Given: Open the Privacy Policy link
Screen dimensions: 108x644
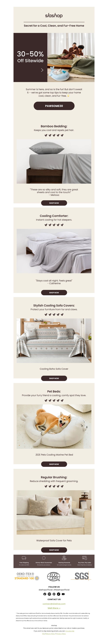Looking at the screenshot, I should click(61, 634).
